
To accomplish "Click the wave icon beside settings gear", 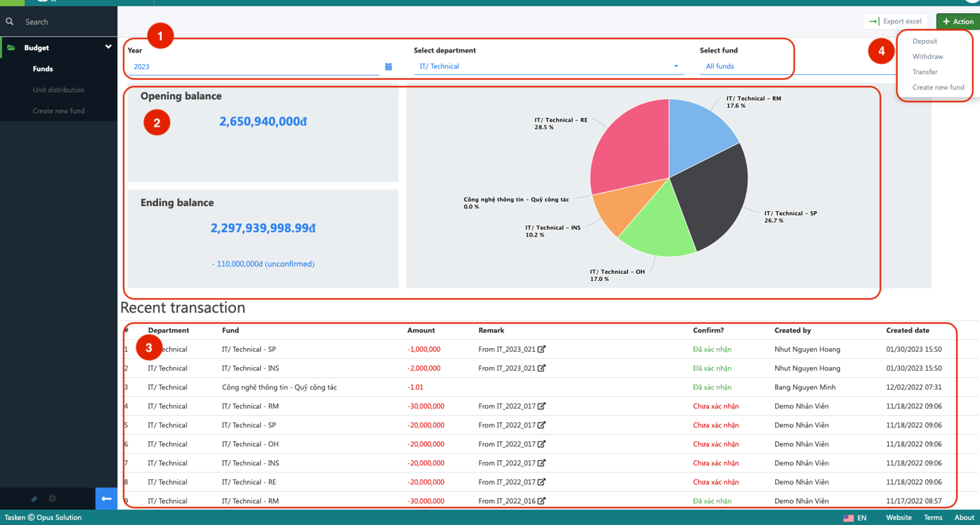I will [x=34, y=499].
